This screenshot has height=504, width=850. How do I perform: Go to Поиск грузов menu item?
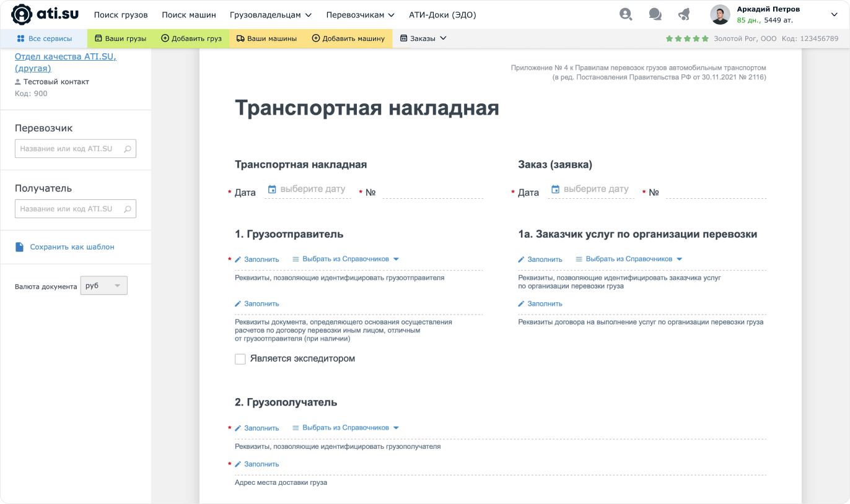coord(121,15)
